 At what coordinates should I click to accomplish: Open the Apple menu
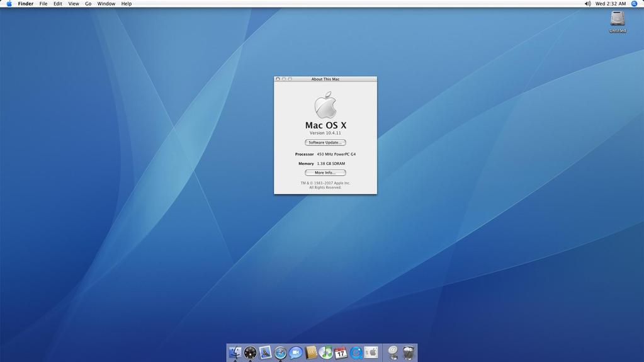tap(9, 4)
